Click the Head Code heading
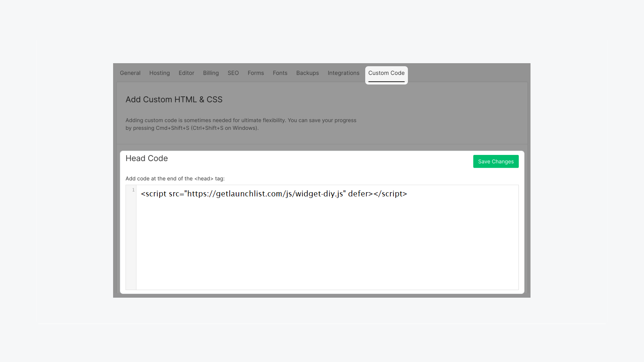This screenshot has height=362, width=644. 147,158
